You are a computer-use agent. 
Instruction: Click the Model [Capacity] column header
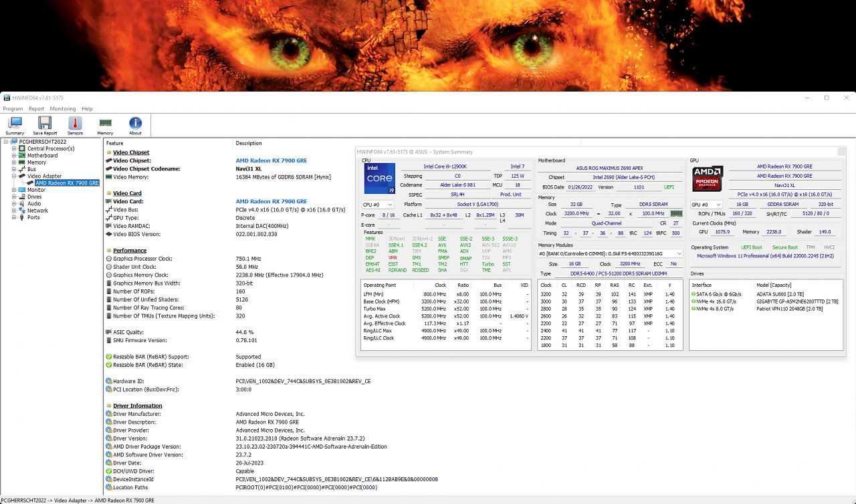(774, 285)
